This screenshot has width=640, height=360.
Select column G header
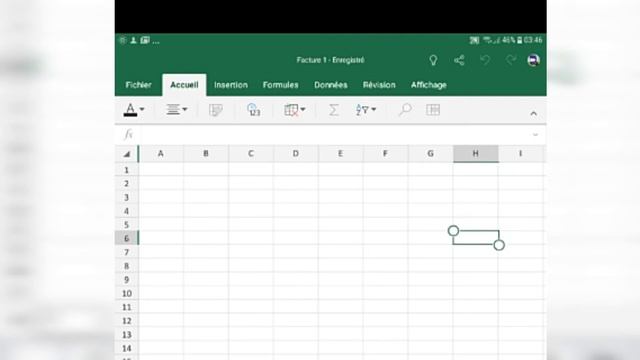430,153
